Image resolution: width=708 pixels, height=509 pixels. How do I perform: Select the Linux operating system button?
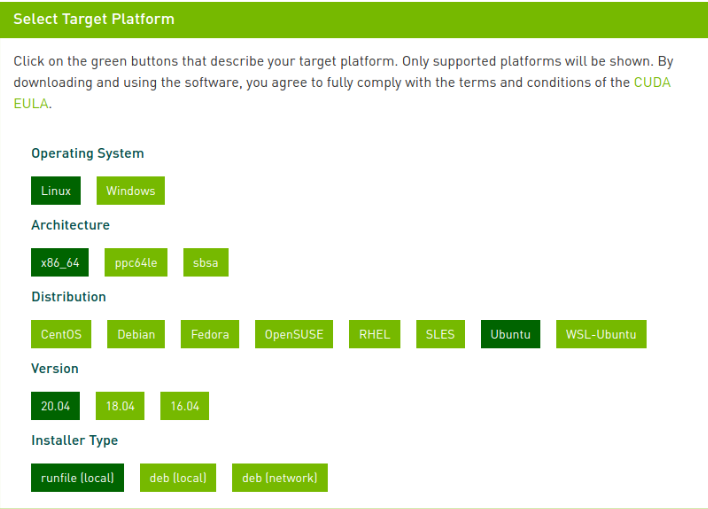click(x=56, y=191)
